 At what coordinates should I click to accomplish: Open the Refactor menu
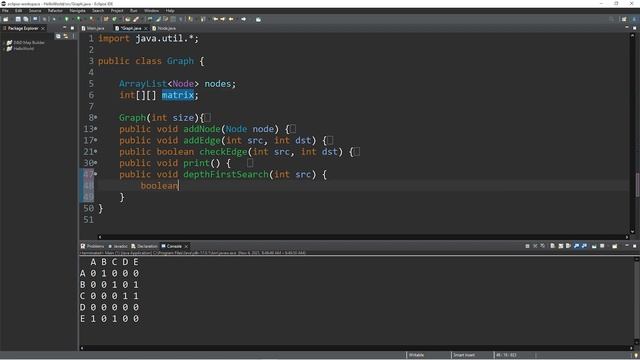pyautogui.click(x=55, y=11)
